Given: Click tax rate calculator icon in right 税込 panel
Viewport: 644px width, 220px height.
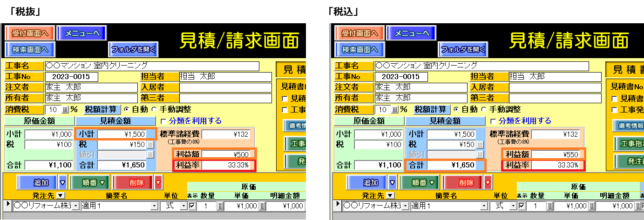Looking at the screenshot, I should pos(395,110).
